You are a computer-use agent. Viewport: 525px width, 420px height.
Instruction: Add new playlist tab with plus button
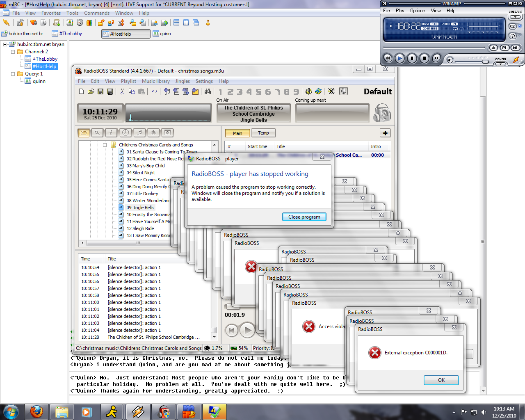click(385, 133)
